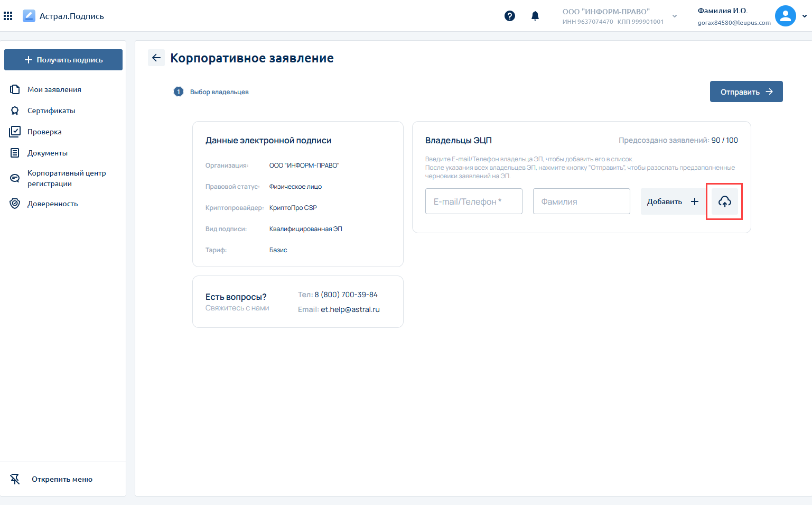Click the cloud upload icon button
The width and height of the screenshot is (812, 505).
click(x=725, y=201)
